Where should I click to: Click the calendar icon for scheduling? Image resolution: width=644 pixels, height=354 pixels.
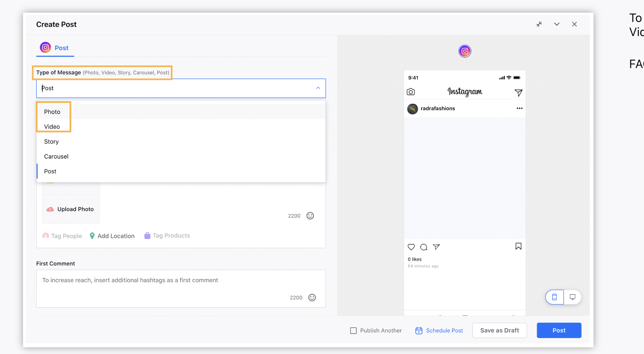[x=419, y=331]
